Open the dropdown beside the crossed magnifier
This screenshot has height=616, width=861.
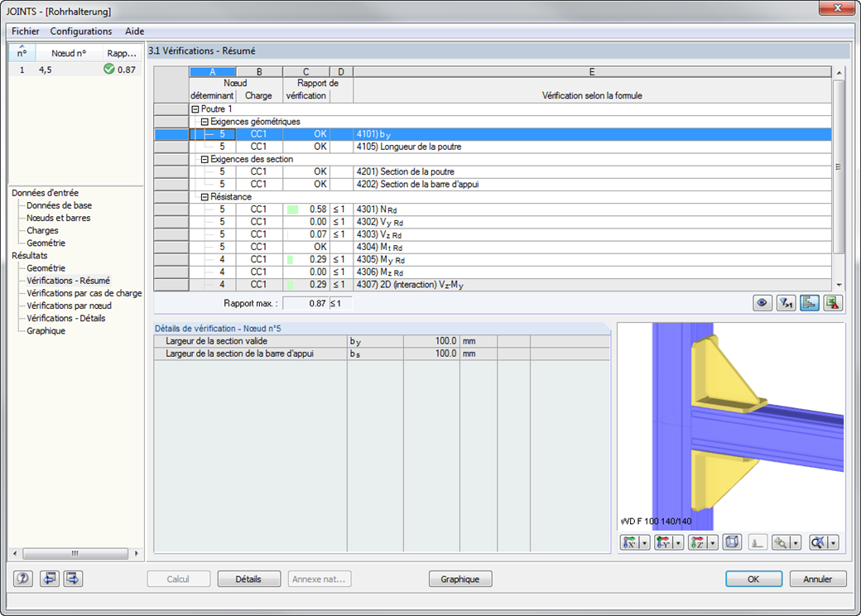tap(834, 543)
